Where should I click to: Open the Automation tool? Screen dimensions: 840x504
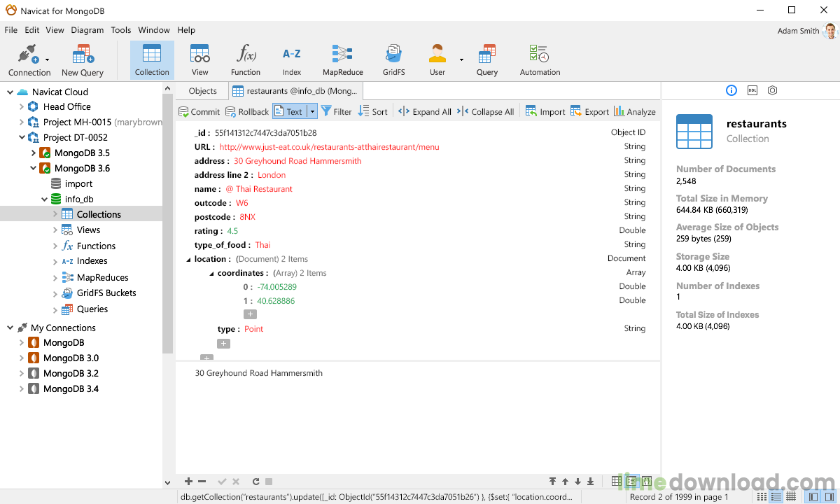(x=540, y=60)
